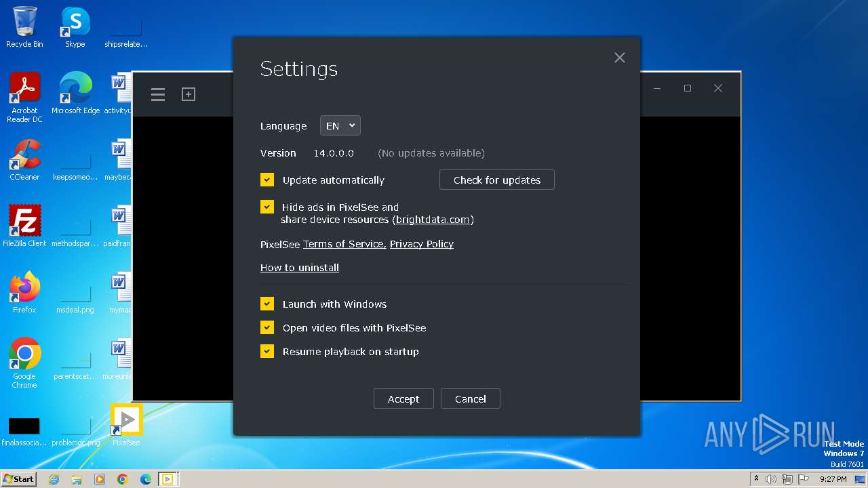Select the shipsrelate desktop file

click(126, 32)
